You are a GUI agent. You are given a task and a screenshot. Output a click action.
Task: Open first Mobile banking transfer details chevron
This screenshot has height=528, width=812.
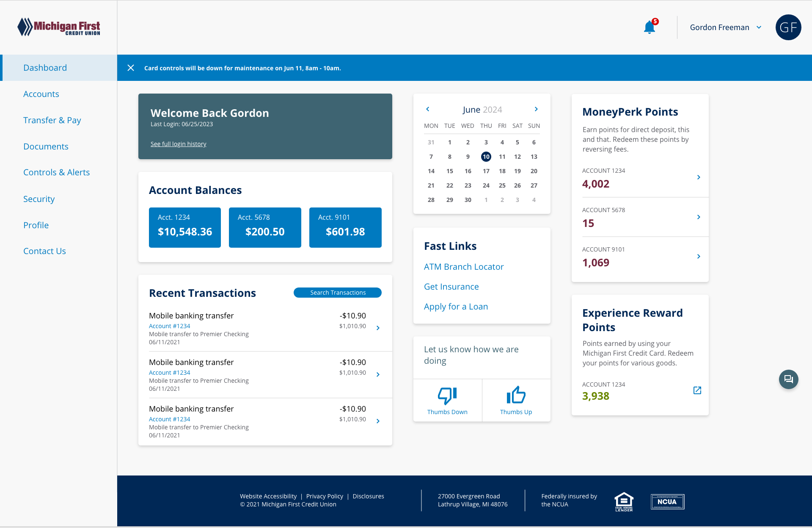378,328
